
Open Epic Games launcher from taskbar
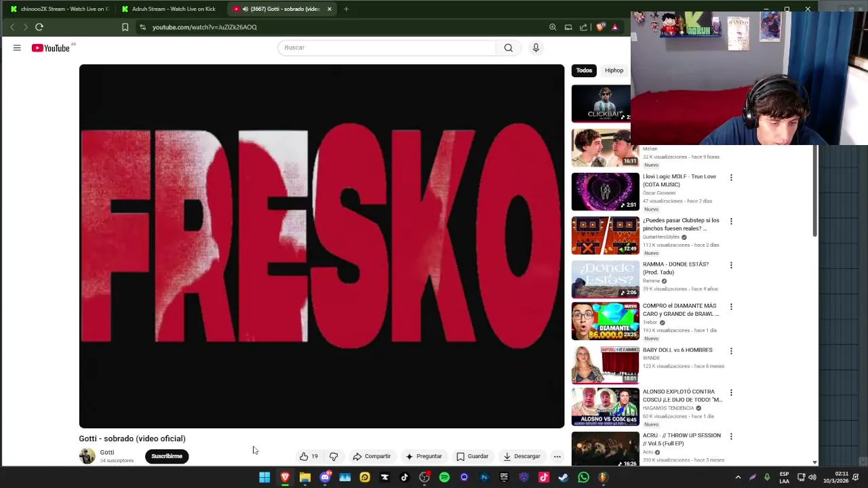(504, 477)
